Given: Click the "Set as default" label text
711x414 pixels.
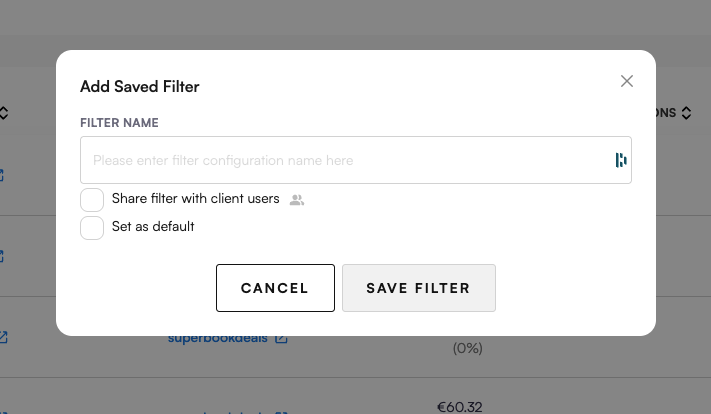Looking at the screenshot, I should tap(153, 227).
